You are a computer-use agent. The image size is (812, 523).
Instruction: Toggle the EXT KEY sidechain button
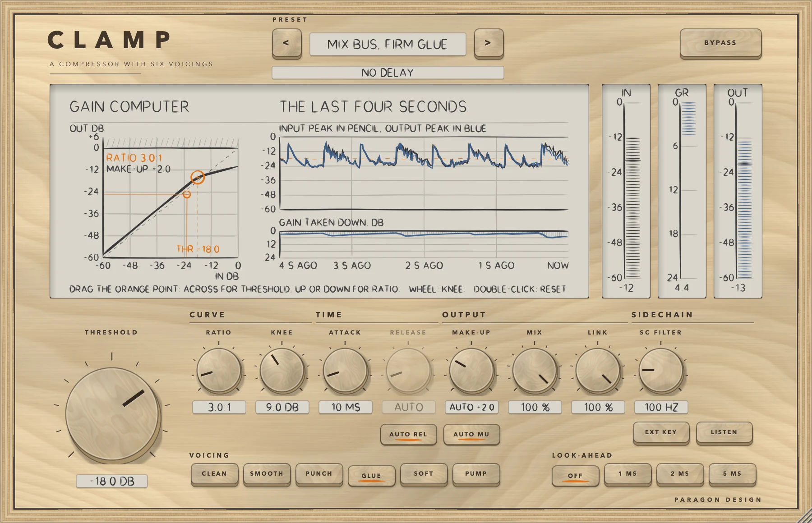661,433
